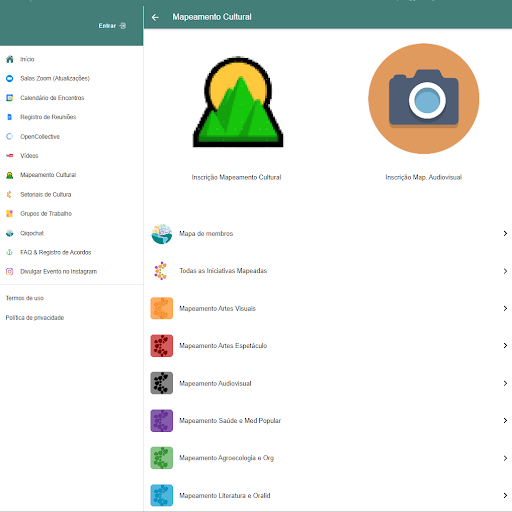Click the orange Mapeamento Artes Visuais icon
The height and width of the screenshot is (512, 512).
click(162, 308)
